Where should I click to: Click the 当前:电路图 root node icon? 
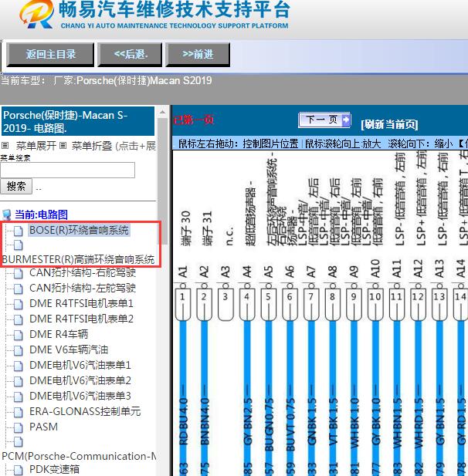7,215
